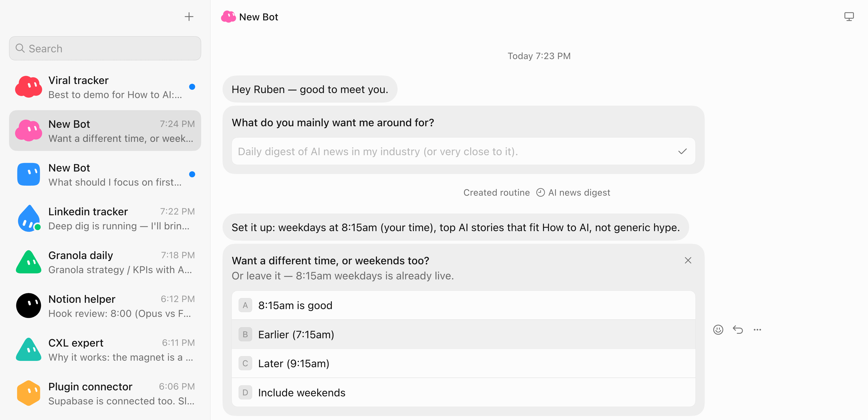
Task: Pick option C 'Later (9:15am)'
Action: 463,363
